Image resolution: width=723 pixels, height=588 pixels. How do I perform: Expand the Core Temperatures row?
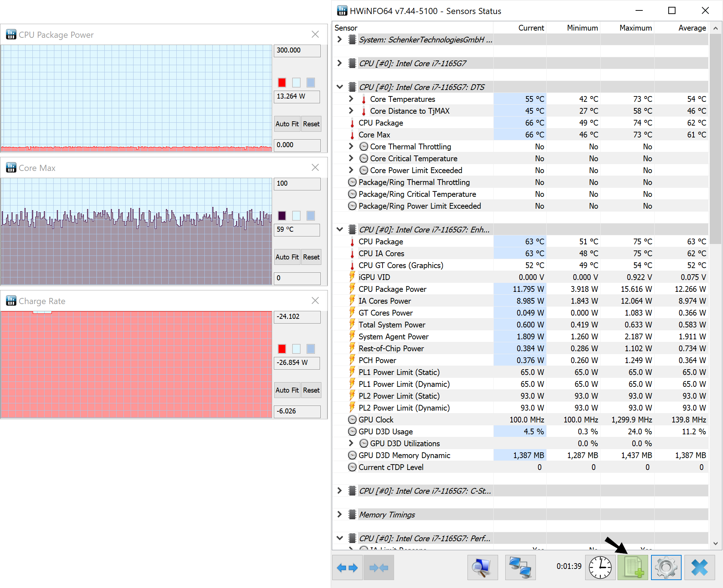click(351, 99)
